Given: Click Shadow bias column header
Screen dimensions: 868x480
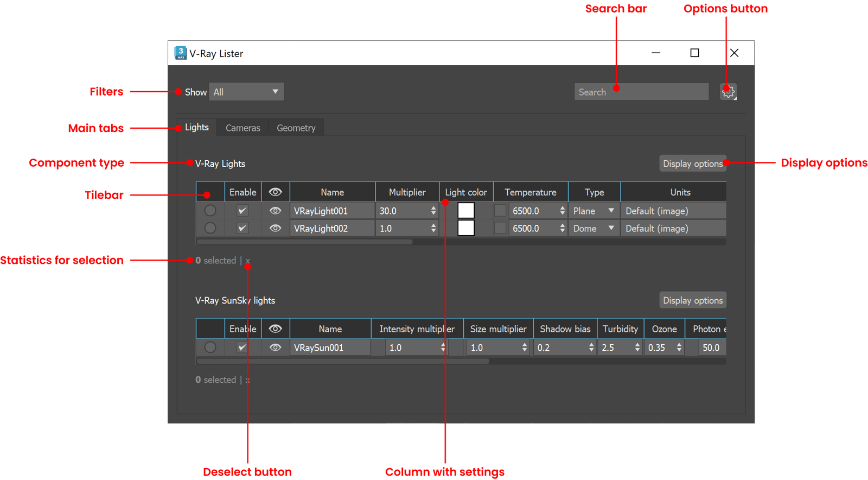Looking at the screenshot, I should [565, 329].
